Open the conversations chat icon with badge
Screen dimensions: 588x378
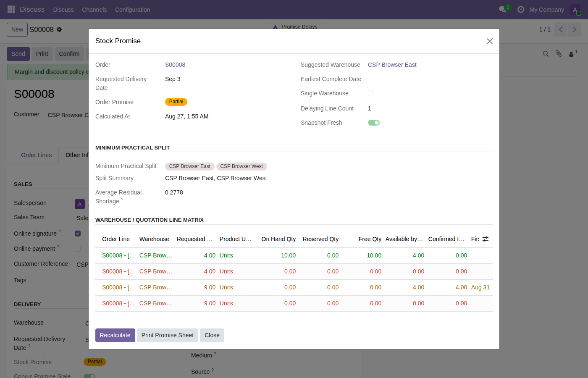pyautogui.click(x=503, y=9)
